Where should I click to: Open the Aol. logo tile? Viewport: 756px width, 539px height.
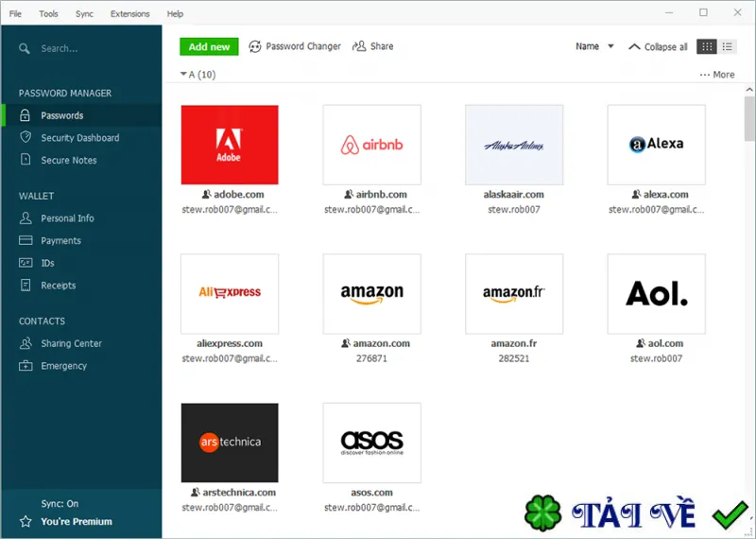pyautogui.click(x=656, y=294)
